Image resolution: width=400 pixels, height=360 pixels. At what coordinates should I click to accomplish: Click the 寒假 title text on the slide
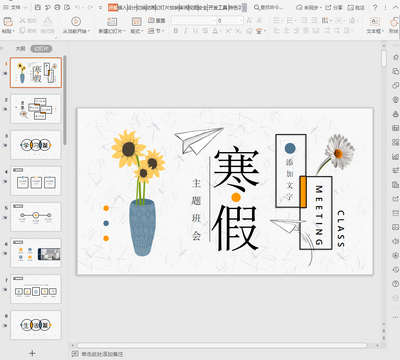tap(236, 199)
